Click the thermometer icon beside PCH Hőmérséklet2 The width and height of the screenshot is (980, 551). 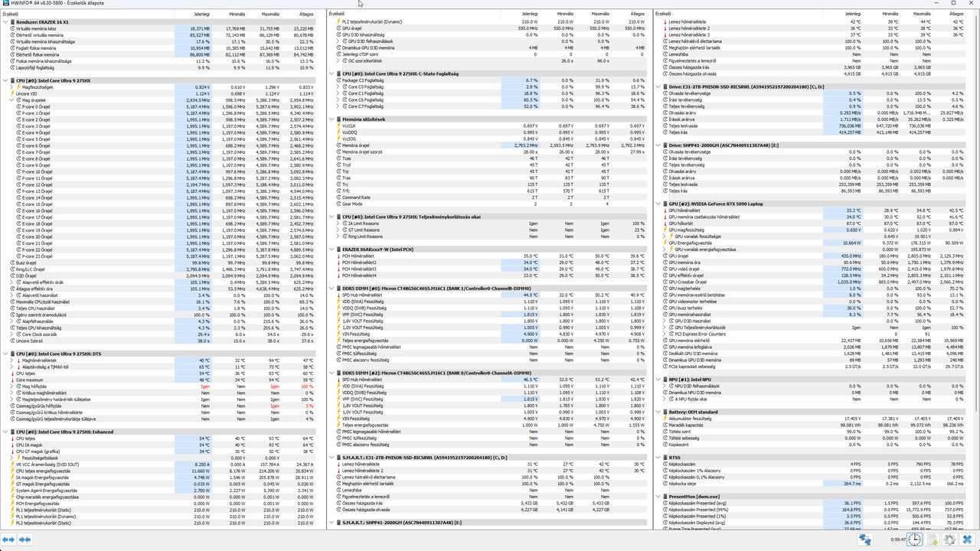tap(340, 262)
